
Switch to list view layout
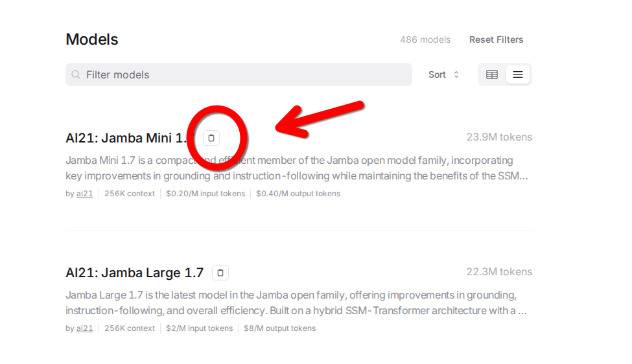517,74
